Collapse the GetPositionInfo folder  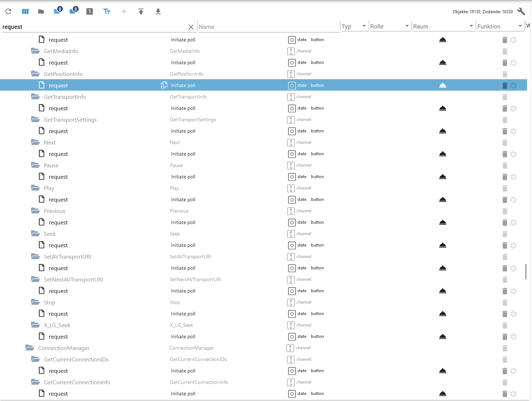[35, 74]
